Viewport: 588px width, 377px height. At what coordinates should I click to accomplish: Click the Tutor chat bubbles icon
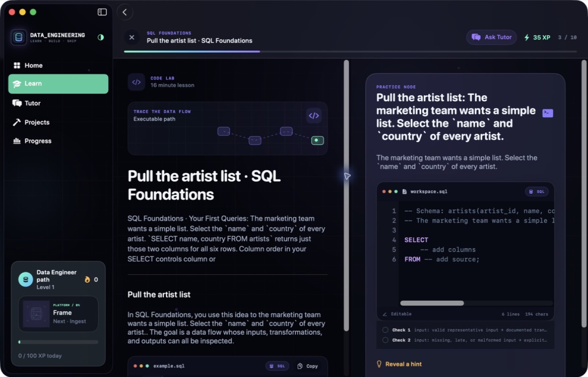[17, 103]
